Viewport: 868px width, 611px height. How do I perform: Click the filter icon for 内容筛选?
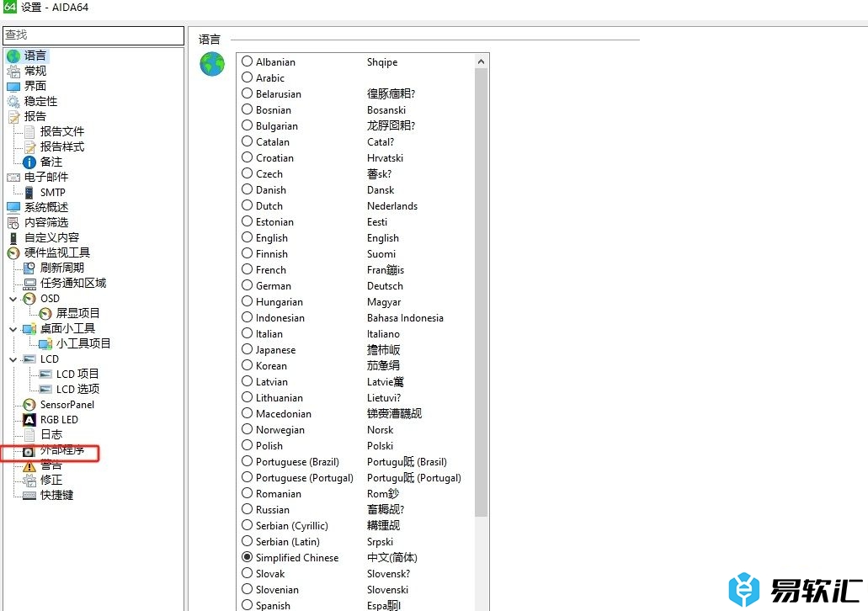tap(13, 222)
